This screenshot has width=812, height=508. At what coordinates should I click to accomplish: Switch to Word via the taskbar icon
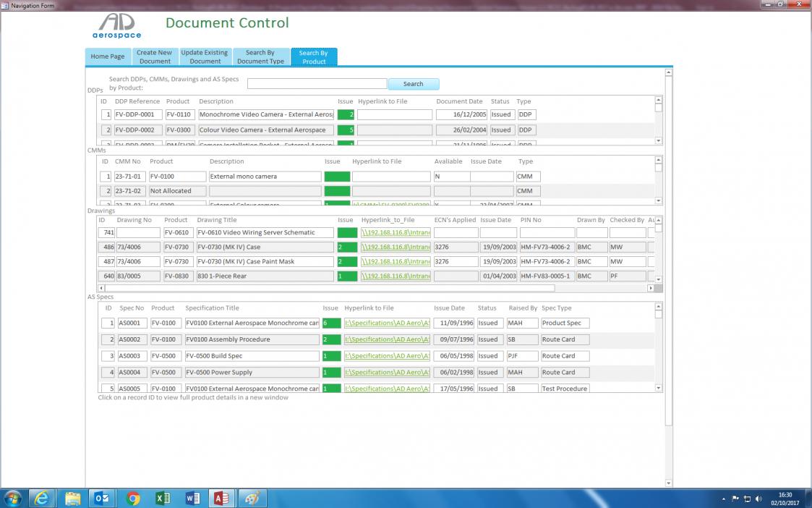(192, 498)
